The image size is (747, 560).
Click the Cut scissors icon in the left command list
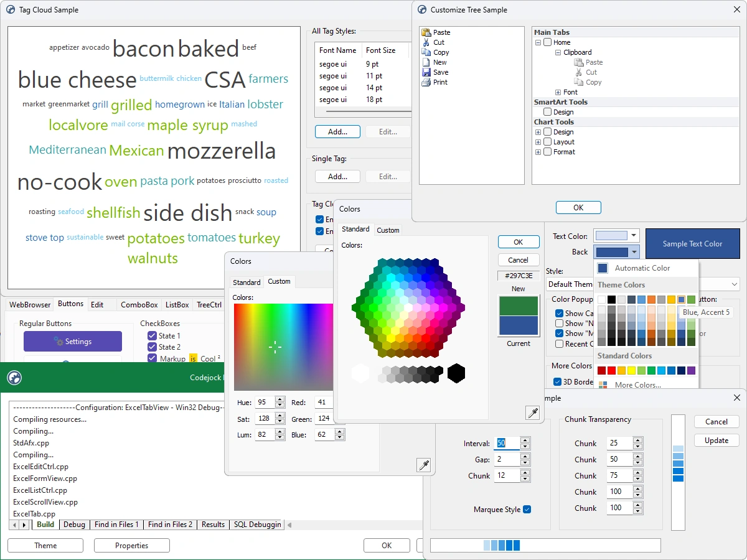pyautogui.click(x=426, y=42)
